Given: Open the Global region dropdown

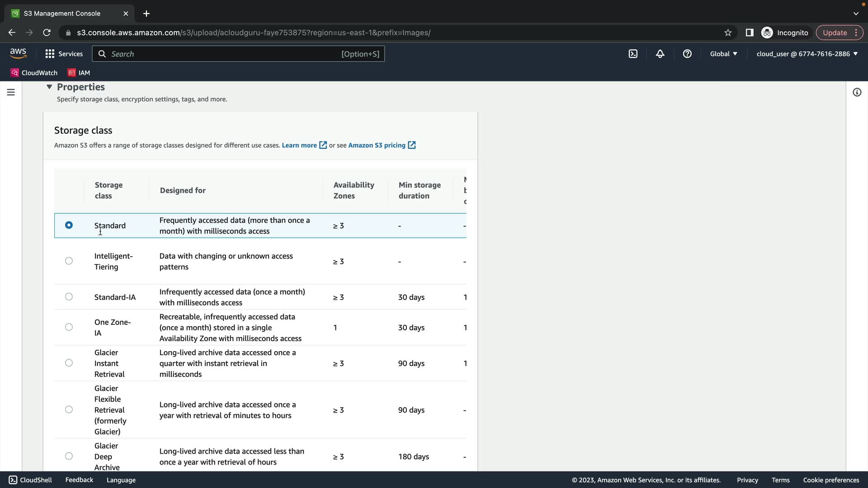Looking at the screenshot, I should coord(723,54).
